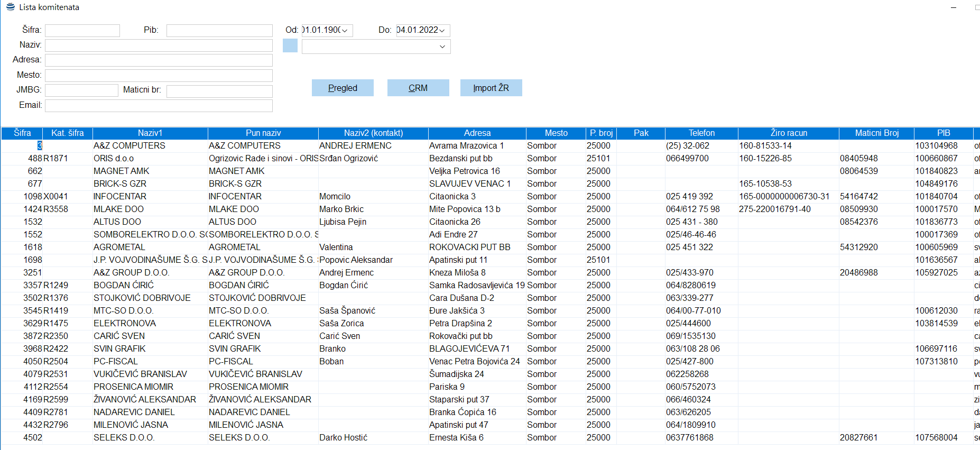Click the Žiro racun column header

click(x=788, y=133)
